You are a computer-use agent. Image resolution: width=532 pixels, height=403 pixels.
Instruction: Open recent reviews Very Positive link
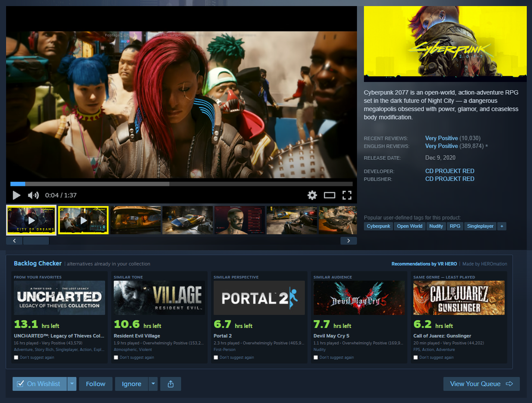pos(441,139)
